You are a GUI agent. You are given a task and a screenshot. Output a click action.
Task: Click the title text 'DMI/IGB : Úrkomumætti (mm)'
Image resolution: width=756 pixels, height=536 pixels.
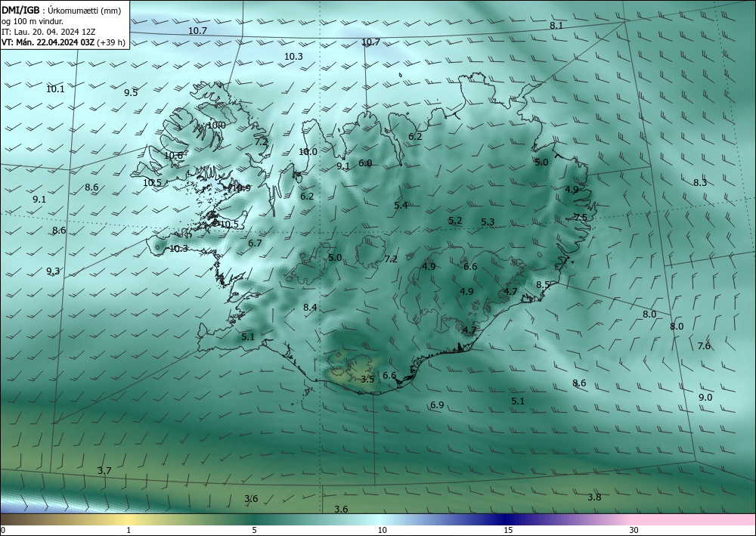pyautogui.click(x=61, y=11)
